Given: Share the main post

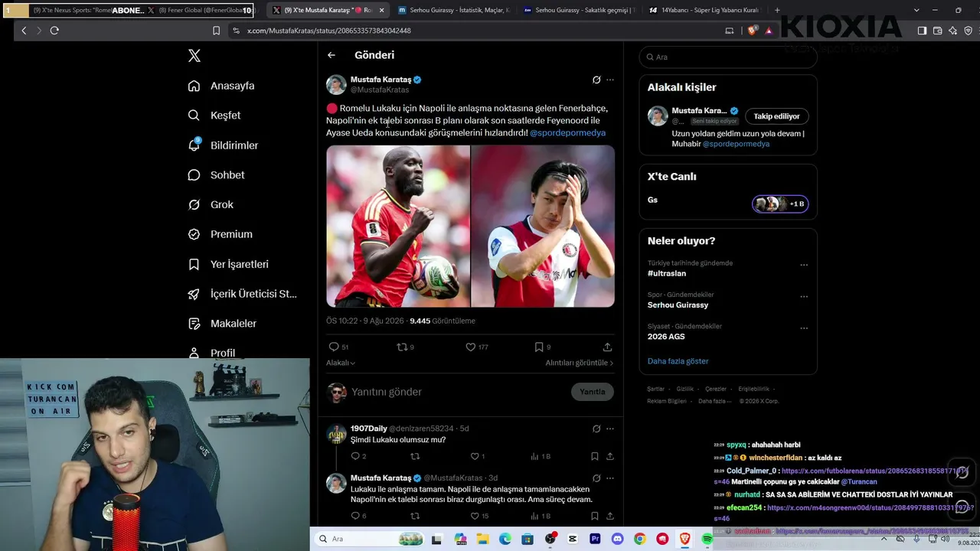Looking at the screenshot, I should (x=607, y=347).
